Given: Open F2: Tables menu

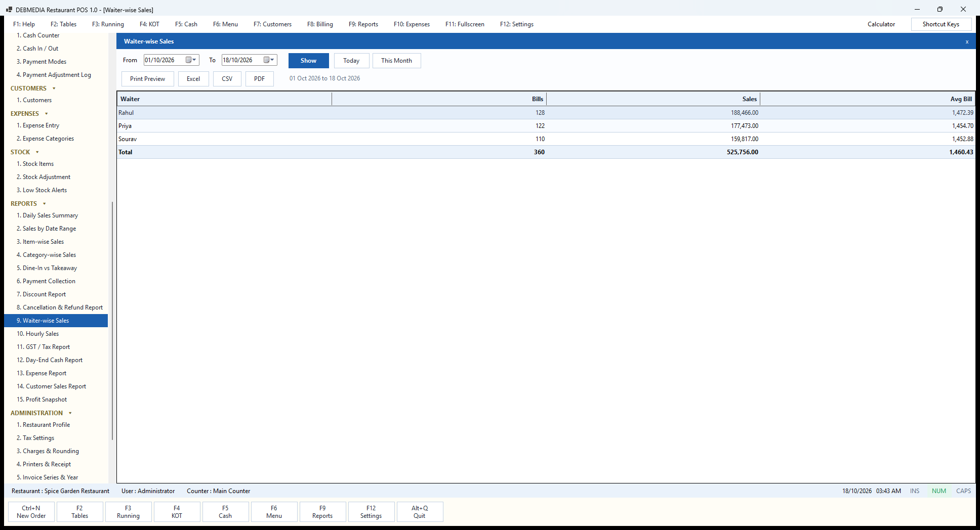Looking at the screenshot, I should click(63, 24).
